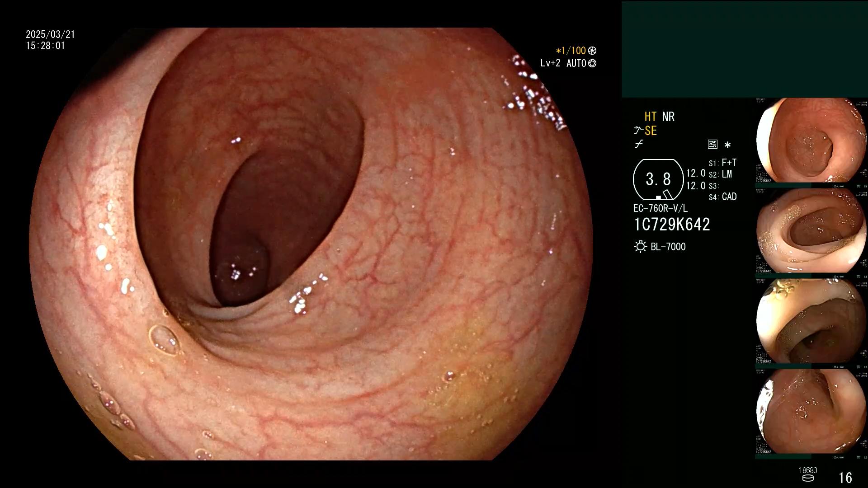Select the SE structure emphasis label

[x=651, y=131]
